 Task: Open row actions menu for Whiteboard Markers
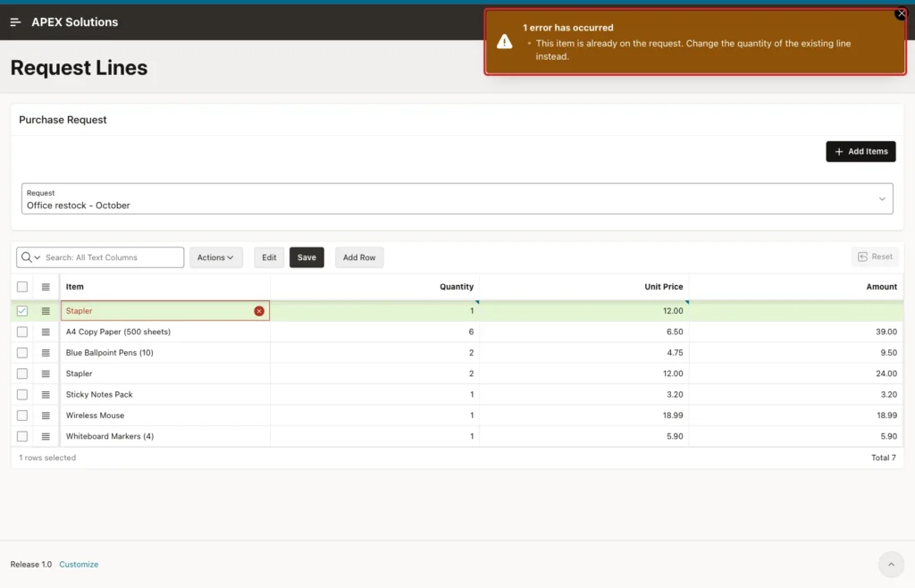(x=46, y=436)
